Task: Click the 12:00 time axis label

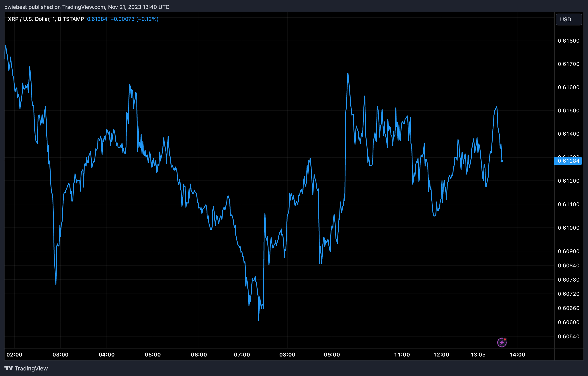Action: (x=441, y=354)
